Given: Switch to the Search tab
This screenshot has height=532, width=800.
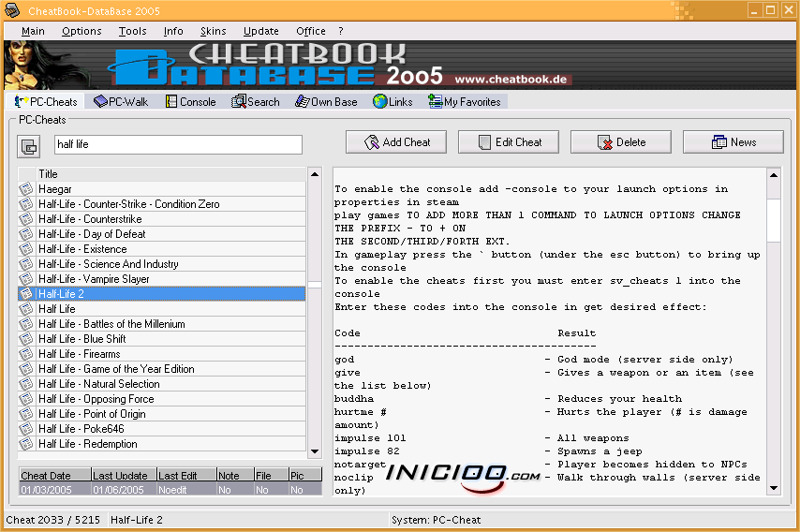Looking at the screenshot, I should tap(256, 102).
